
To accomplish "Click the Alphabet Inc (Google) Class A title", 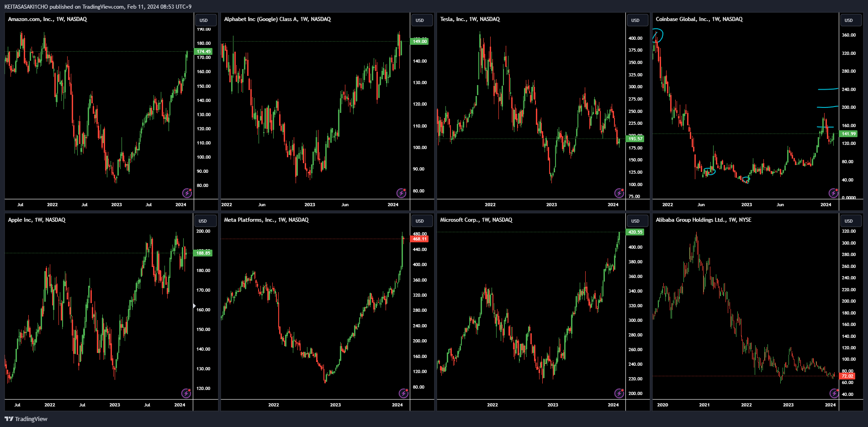I will click(277, 19).
